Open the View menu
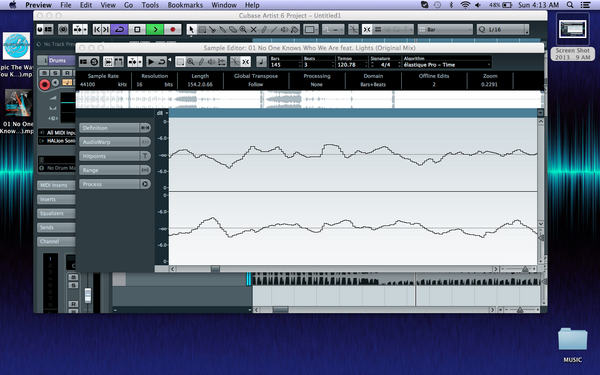600x375 pixels. (x=108, y=5)
